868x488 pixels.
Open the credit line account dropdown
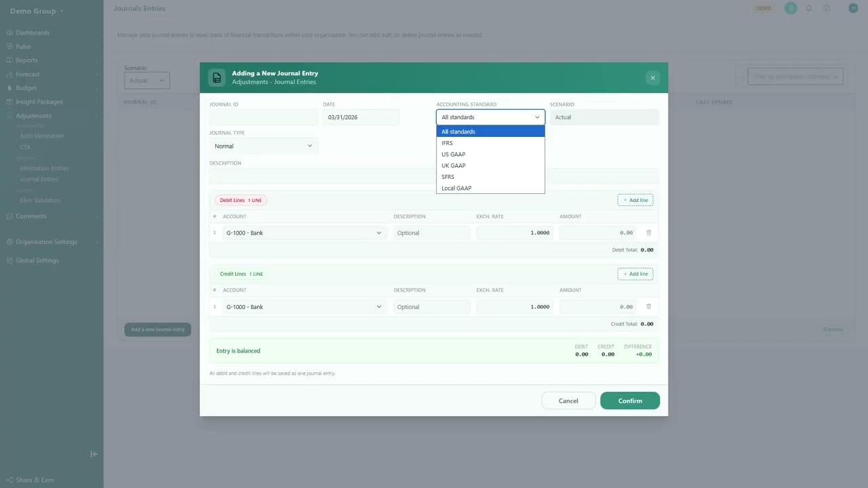[304, 306]
